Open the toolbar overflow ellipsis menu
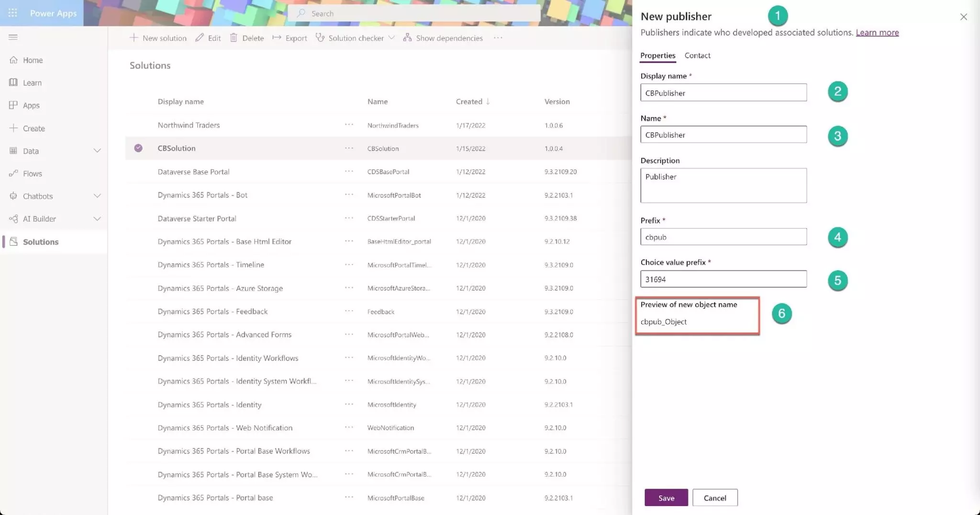This screenshot has height=515, width=980. [x=498, y=38]
